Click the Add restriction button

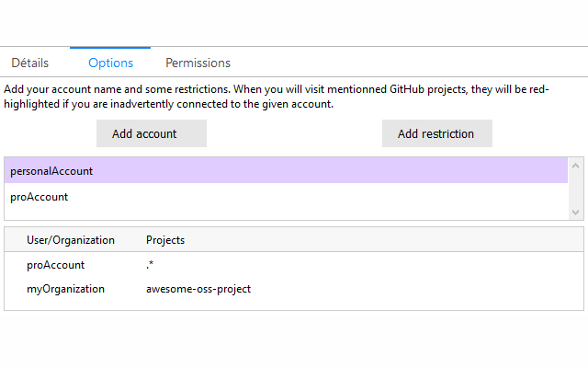(x=436, y=133)
